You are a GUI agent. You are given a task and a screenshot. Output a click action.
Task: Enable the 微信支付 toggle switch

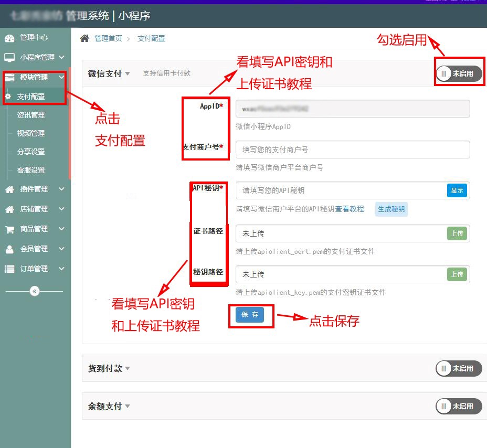(459, 73)
